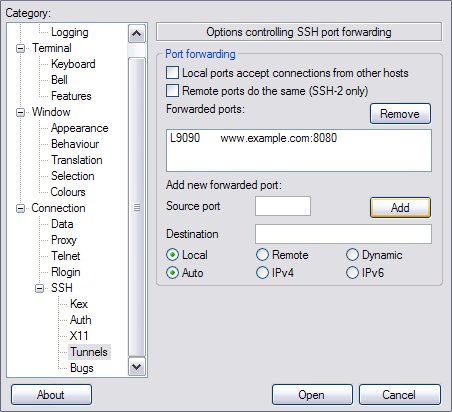Select the Proxy category item
Viewport: 452px width, 412px height.
[64, 240]
